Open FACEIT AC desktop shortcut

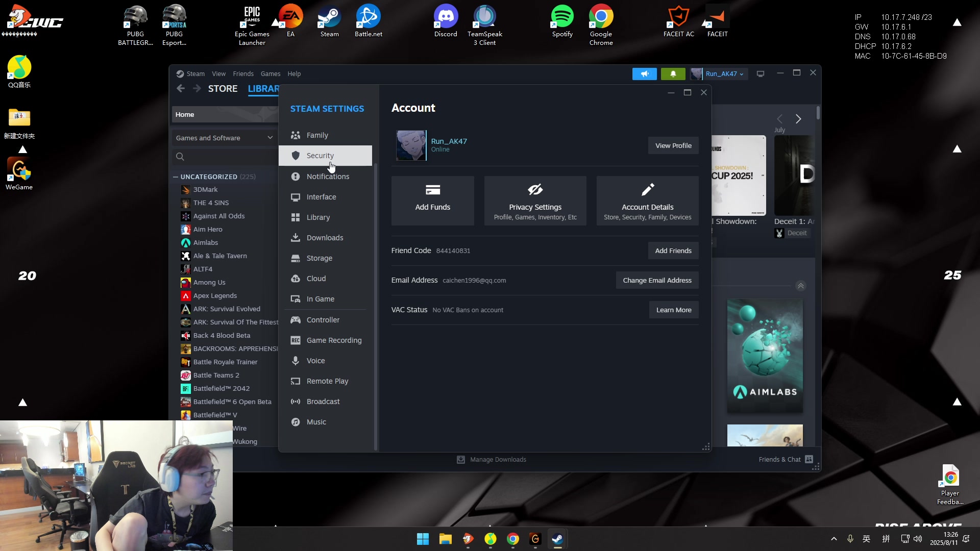pos(678,21)
